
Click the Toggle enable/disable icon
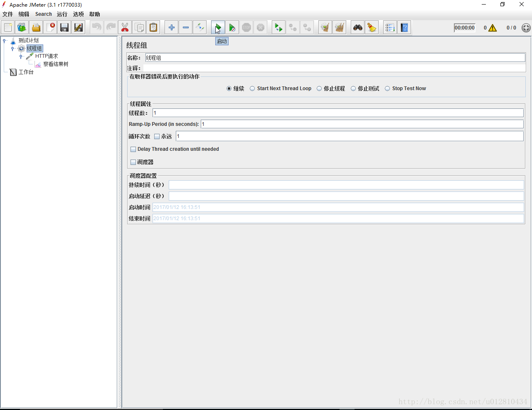200,27
